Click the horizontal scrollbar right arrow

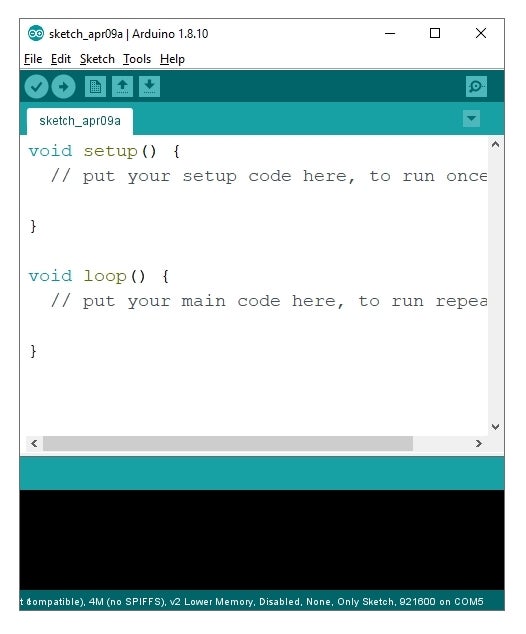coord(479,444)
